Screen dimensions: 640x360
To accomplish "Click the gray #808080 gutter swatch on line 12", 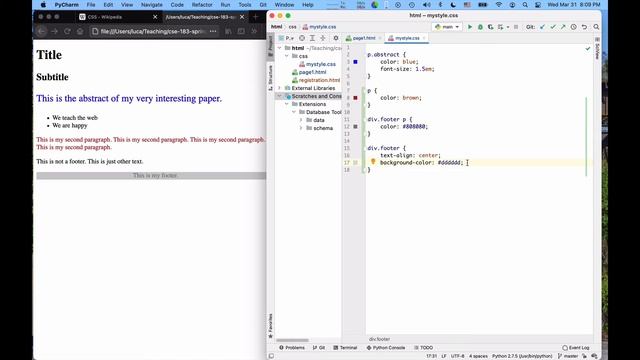I will (x=355, y=127).
